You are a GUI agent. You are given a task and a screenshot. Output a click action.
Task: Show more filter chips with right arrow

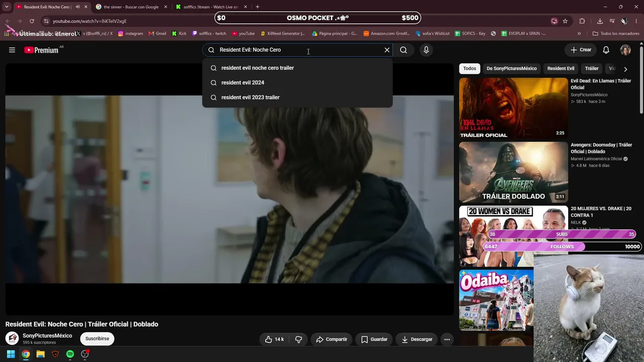(625, 69)
